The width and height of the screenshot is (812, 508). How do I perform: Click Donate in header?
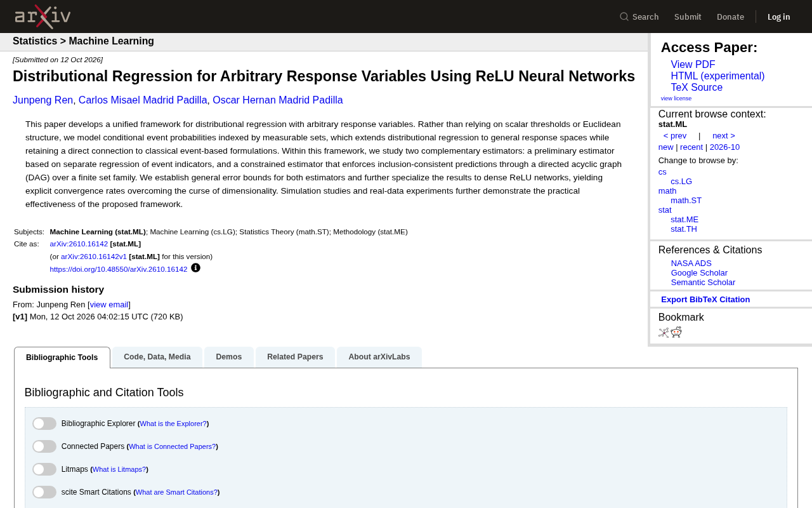[x=730, y=17]
